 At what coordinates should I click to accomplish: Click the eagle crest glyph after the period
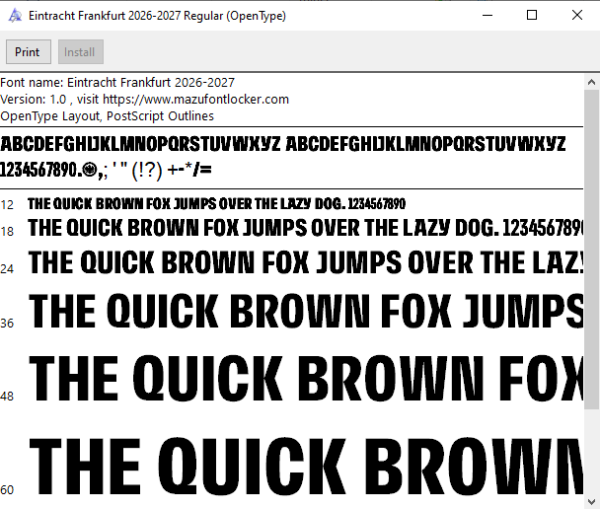(90, 170)
